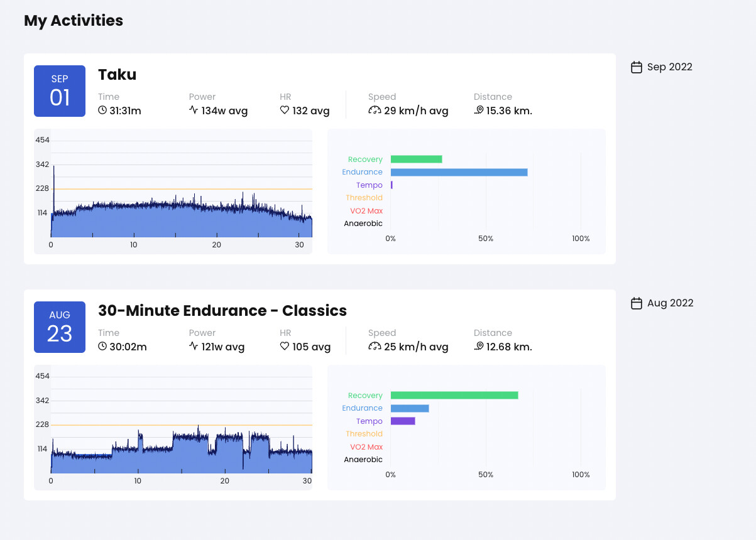Click the purple Tempo bar in the Taku zones
This screenshot has height=540, width=756.
click(392, 185)
